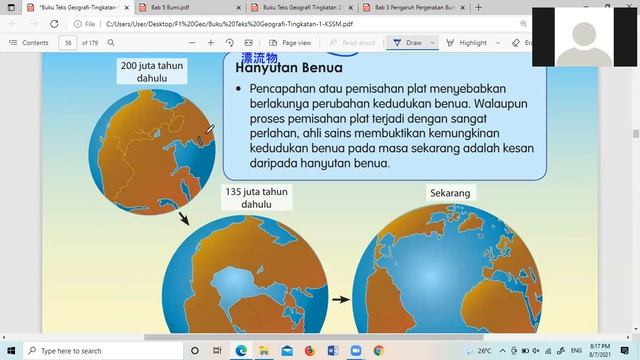Click the 135 million years ago globe

[x=245, y=274]
